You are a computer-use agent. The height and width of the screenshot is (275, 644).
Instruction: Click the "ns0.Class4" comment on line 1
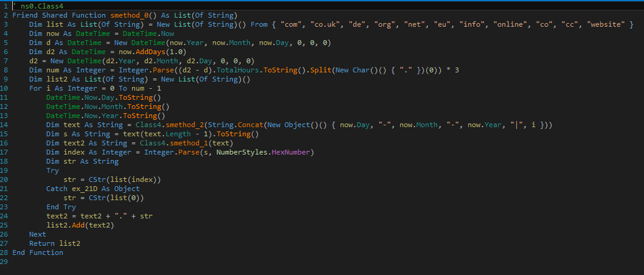click(x=42, y=7)
